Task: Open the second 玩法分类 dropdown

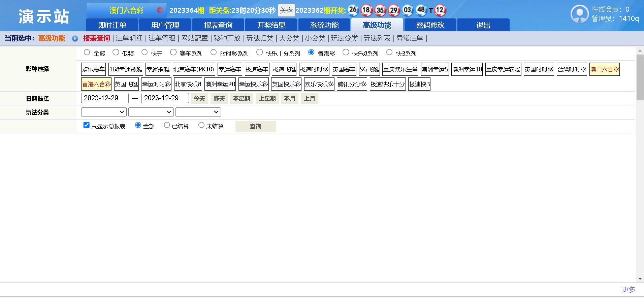Action: 151,112
